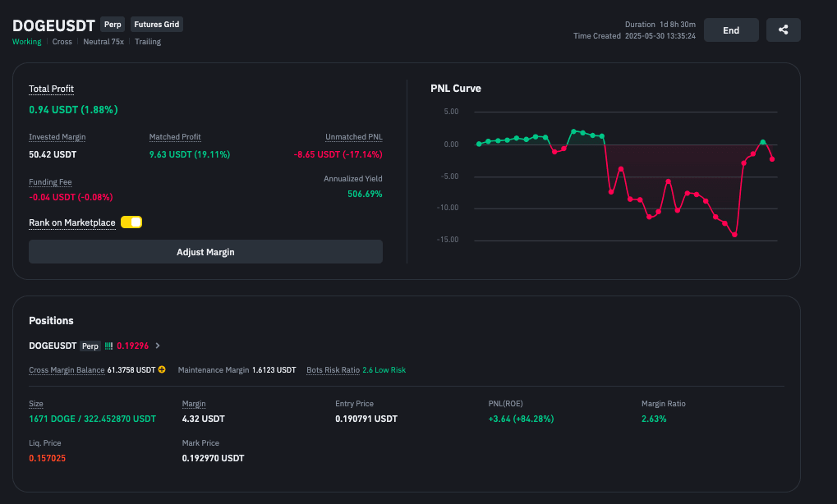This screenshot has height=504, width=837.
Task: Click the lowest point on the PNL curve
Action: [x=734, y=235]
